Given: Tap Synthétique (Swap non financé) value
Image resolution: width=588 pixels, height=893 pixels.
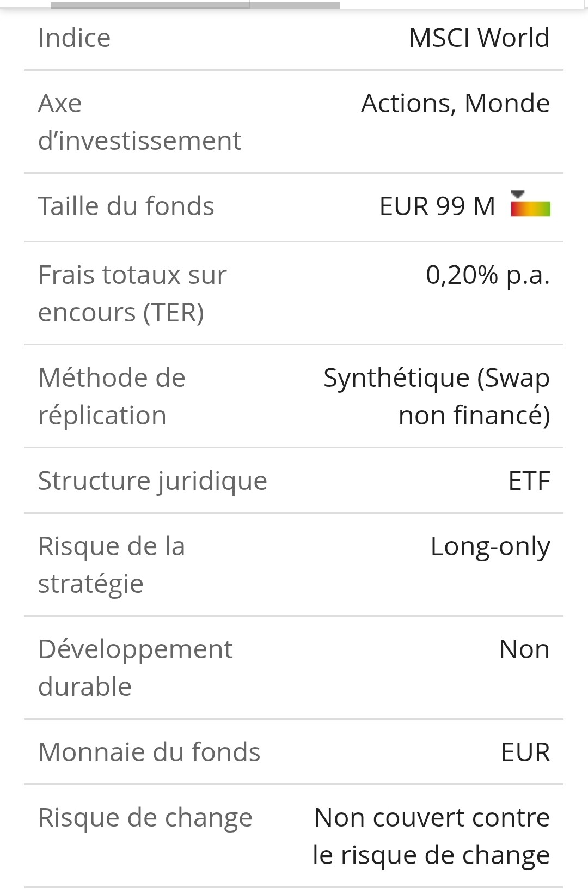Looking at the screenshot, I should (x=437, y=396).
